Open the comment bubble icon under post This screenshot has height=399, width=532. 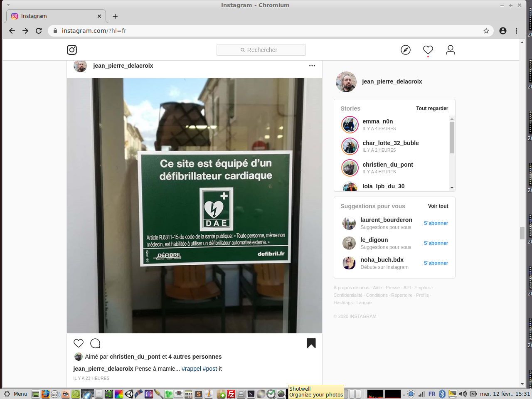[95, 343]
